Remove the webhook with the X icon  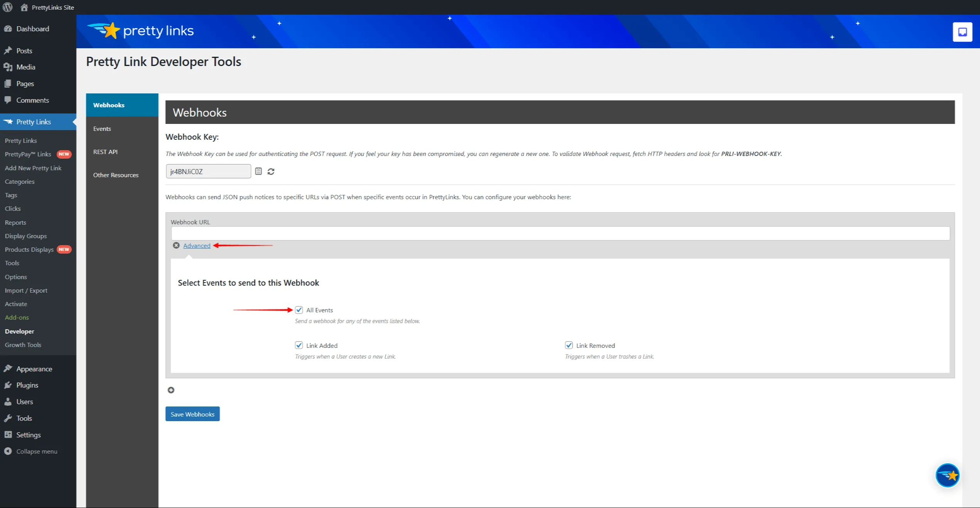click(x=176, y=246)
